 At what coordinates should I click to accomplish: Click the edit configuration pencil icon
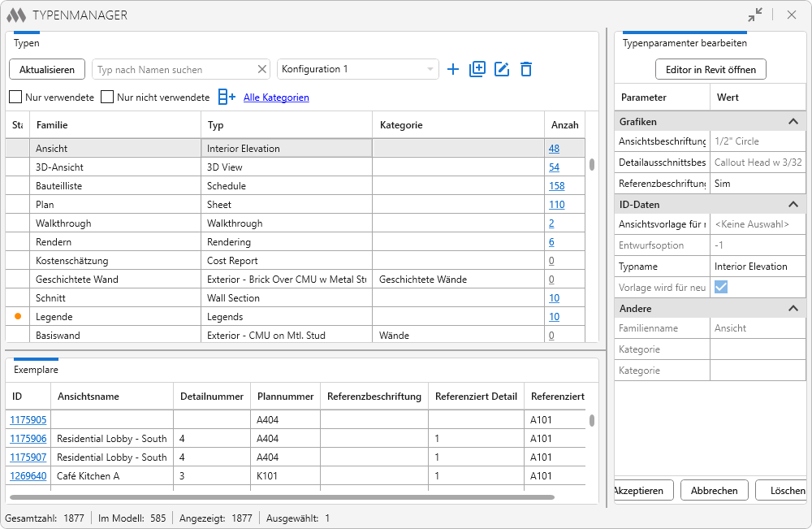point(502,70)
